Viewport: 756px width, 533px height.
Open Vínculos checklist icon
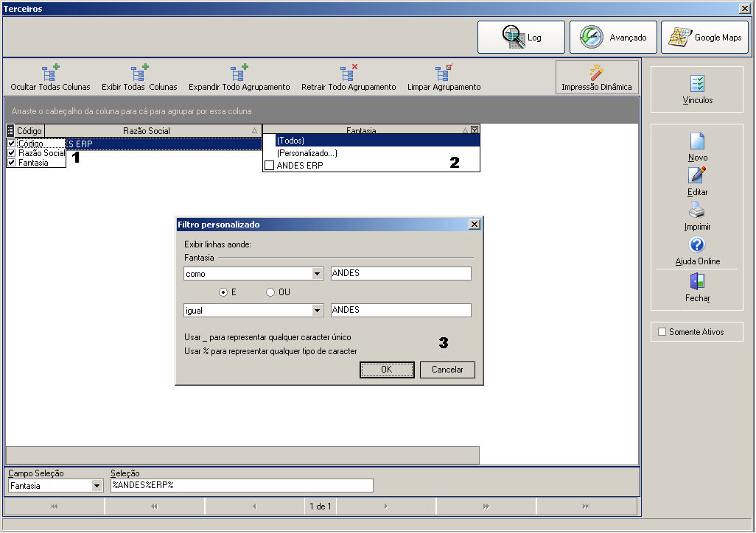[697, 84]
